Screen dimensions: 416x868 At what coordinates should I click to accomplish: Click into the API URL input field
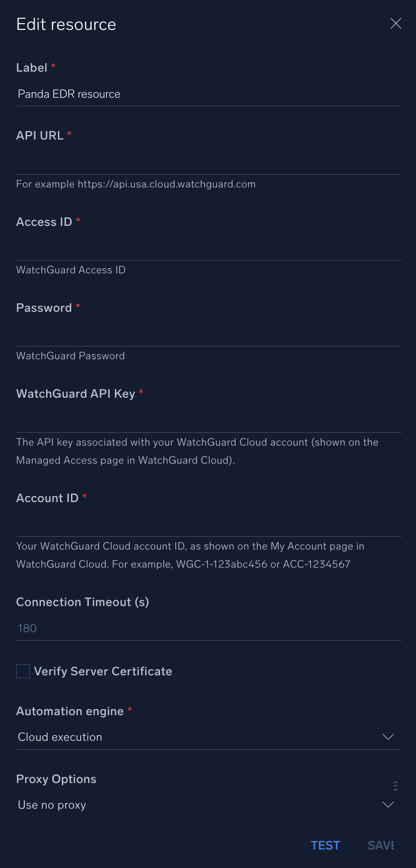(208, 162)
